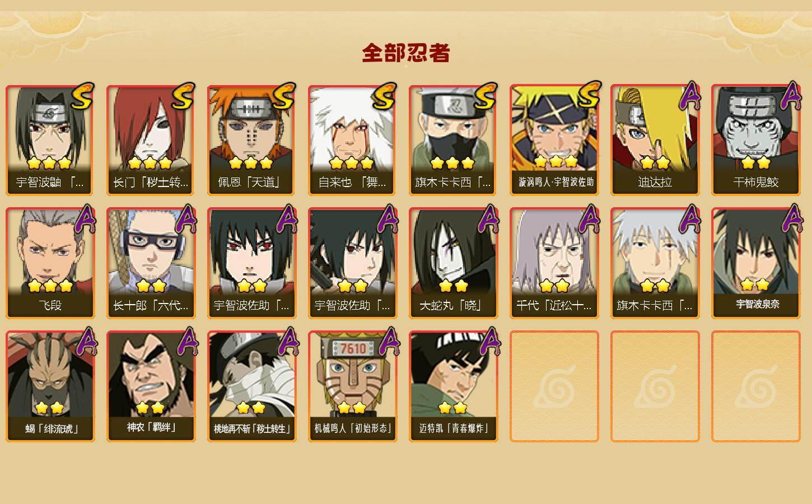Click the 千代「近松十…」 name label

[x=554, y=306]
